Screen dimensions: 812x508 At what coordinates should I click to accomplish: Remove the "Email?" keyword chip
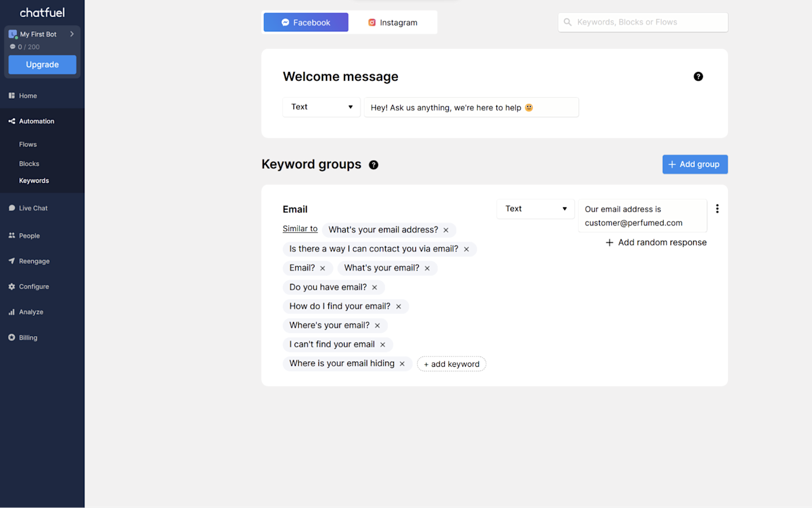(322, 268)
